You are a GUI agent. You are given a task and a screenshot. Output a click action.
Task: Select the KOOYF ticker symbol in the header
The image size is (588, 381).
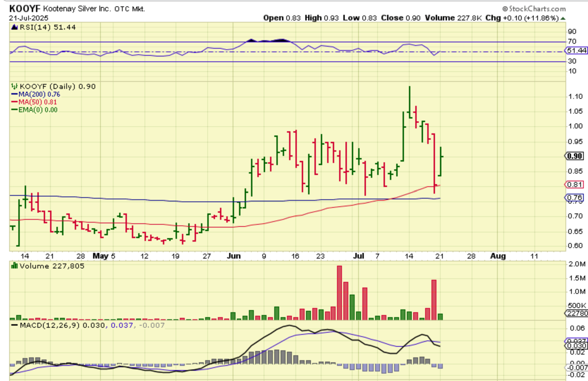(25, 8)
